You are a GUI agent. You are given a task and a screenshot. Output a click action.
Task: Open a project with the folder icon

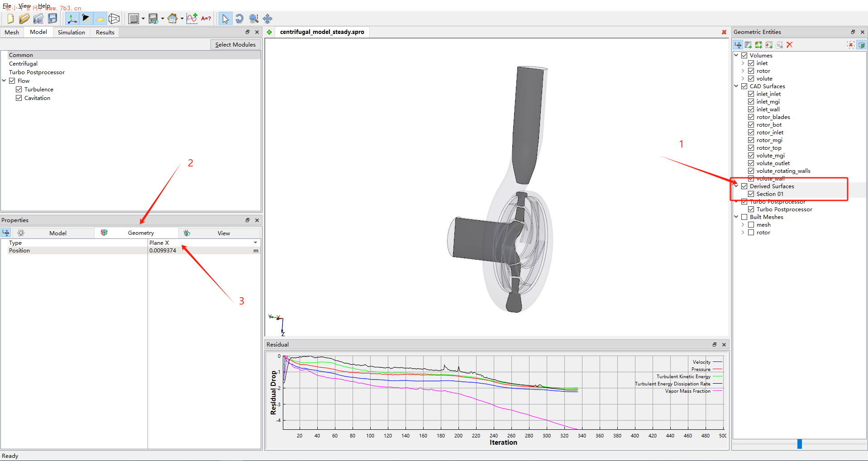[x=24, y=19]
